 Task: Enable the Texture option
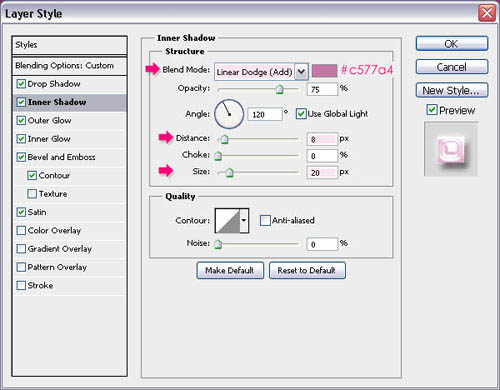point(32,194)
